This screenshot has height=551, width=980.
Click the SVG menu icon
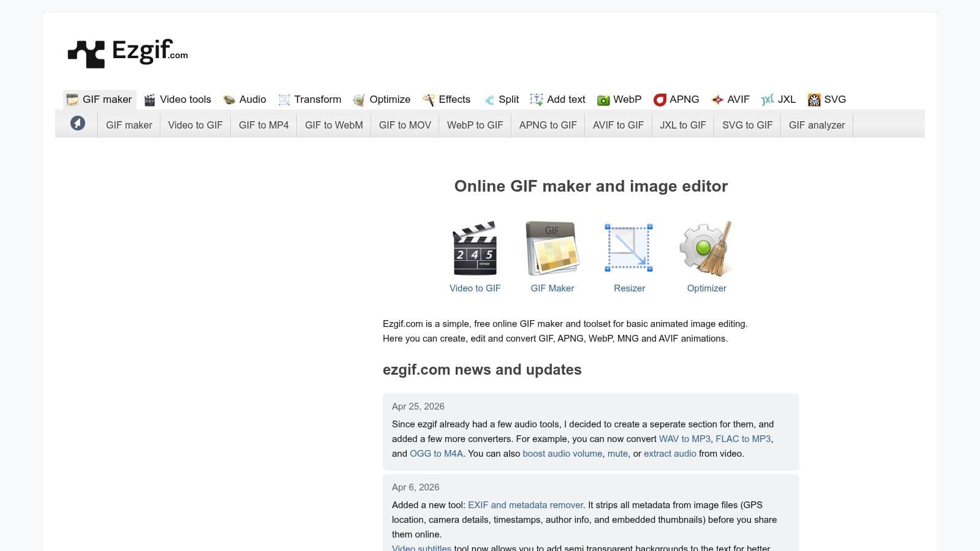[x=814, y=100]
